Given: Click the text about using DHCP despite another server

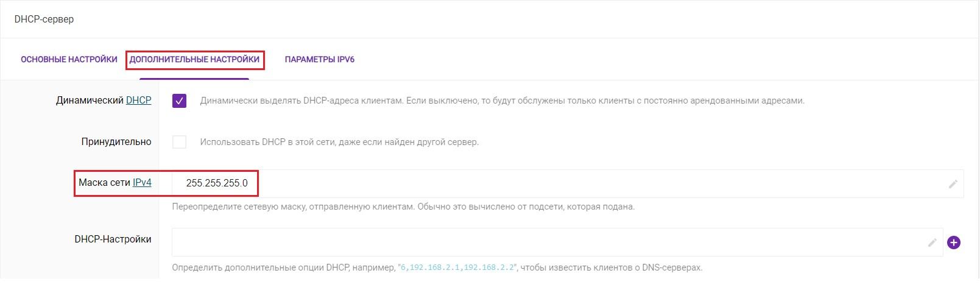Looking at the screenshot, I should (x=339, y=142).
